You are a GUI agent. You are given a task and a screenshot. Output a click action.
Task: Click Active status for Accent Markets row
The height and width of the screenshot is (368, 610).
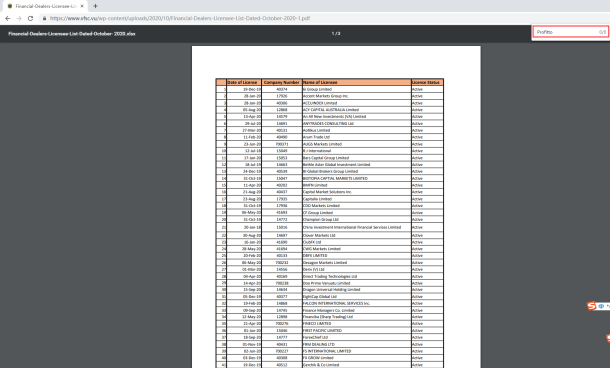click(x=427, y=96)
